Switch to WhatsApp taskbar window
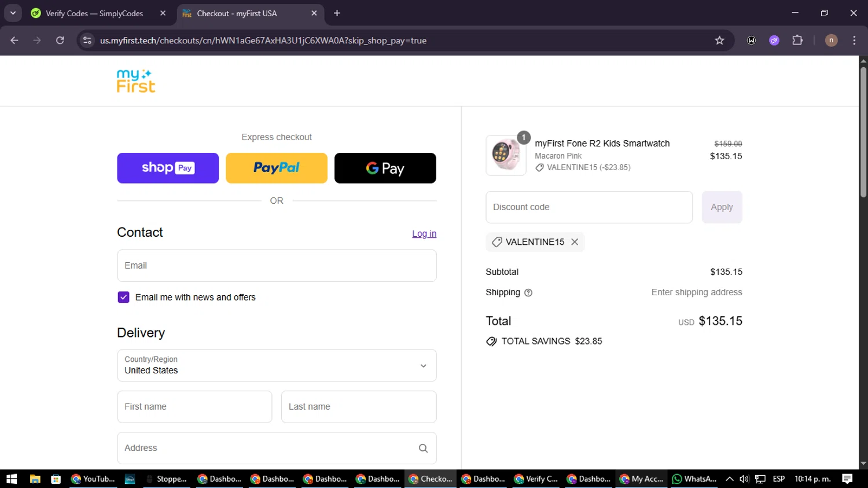 click(694, 479)
